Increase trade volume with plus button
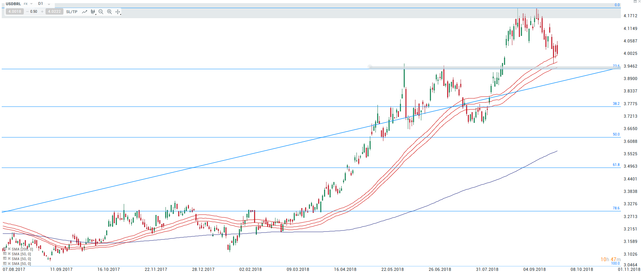Image resolution: width=644 pixels, height=275 pixels. click(42, 12)
